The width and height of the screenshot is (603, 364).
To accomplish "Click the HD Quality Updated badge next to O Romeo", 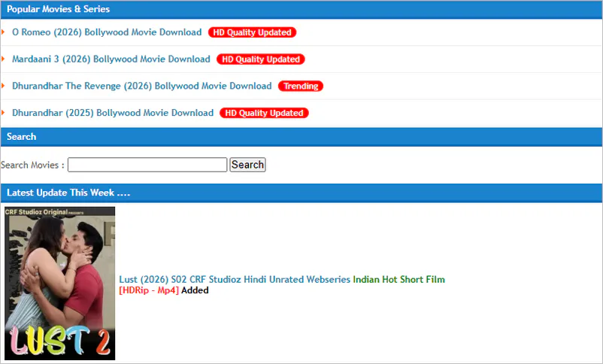I will point(253,32).
